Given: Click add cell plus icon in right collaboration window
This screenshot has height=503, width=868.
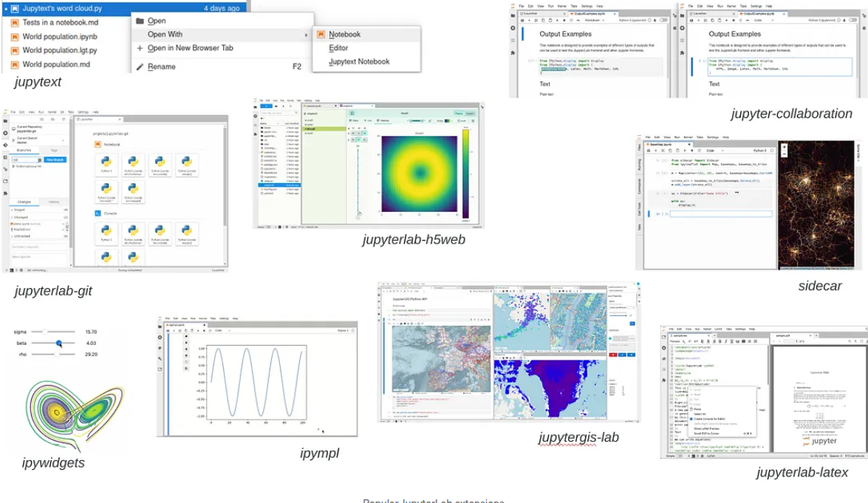Looking at the screenshot, I should [x=698, y=21].
